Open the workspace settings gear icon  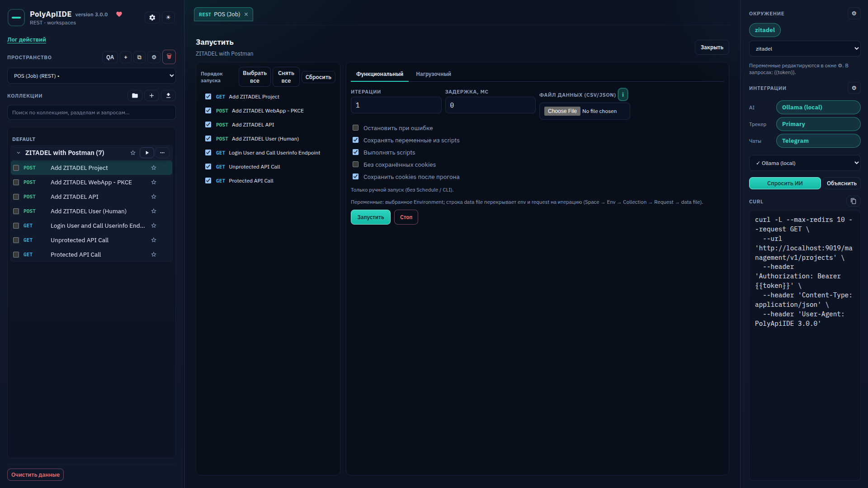154,57
